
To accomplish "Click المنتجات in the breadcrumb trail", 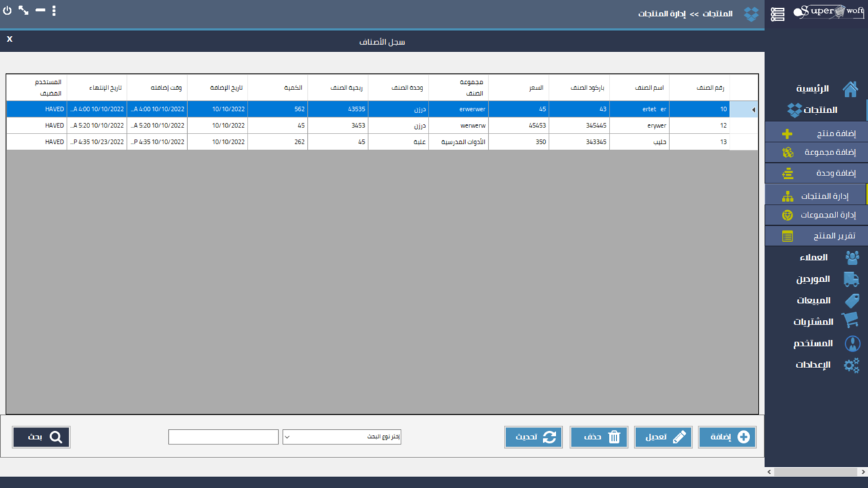I will point(717,14).
